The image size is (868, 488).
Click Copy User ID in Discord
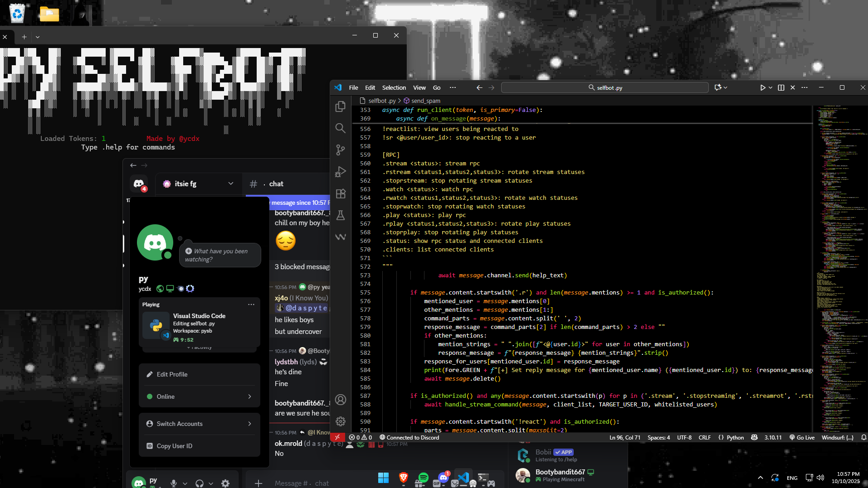click(200, 446)
